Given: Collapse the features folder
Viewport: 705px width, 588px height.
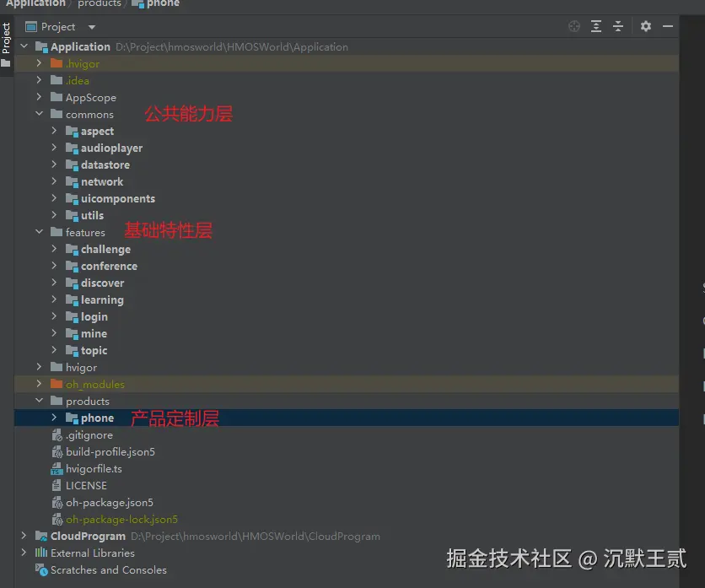Looking at the screenshot, I should click(39, 232).
